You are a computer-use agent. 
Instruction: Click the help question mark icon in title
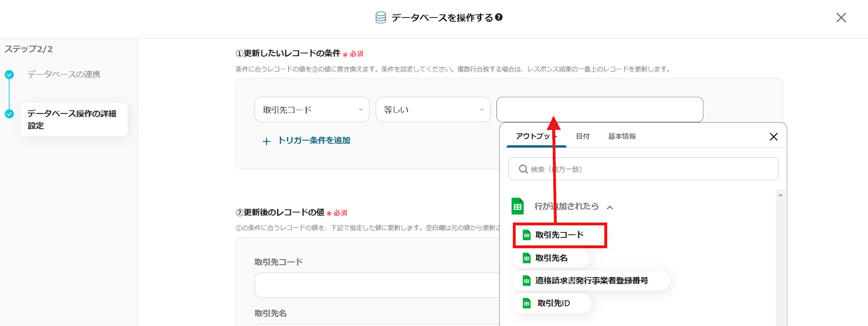499,17
